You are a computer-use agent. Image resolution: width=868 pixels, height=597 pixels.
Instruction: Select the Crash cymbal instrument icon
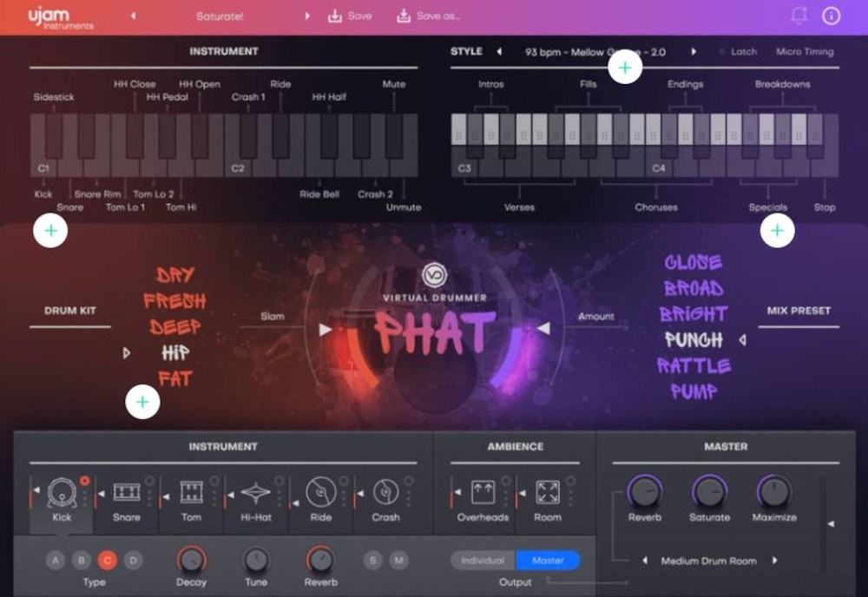[x=386, y=492]
